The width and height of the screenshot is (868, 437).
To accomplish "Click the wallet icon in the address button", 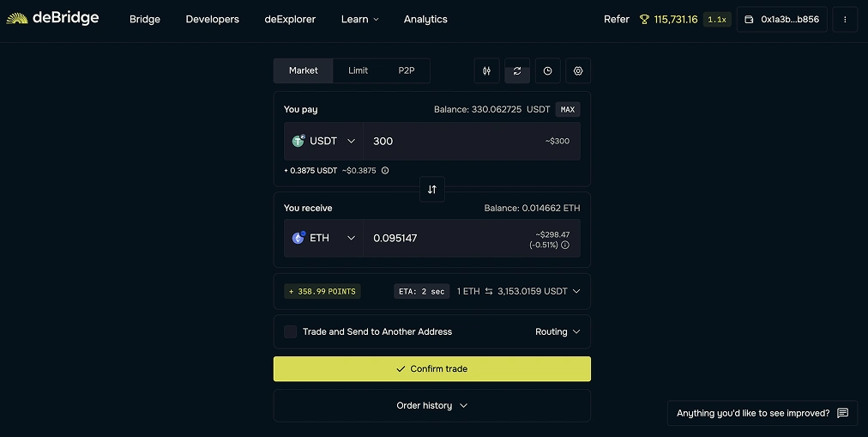I will click(749, 20).
